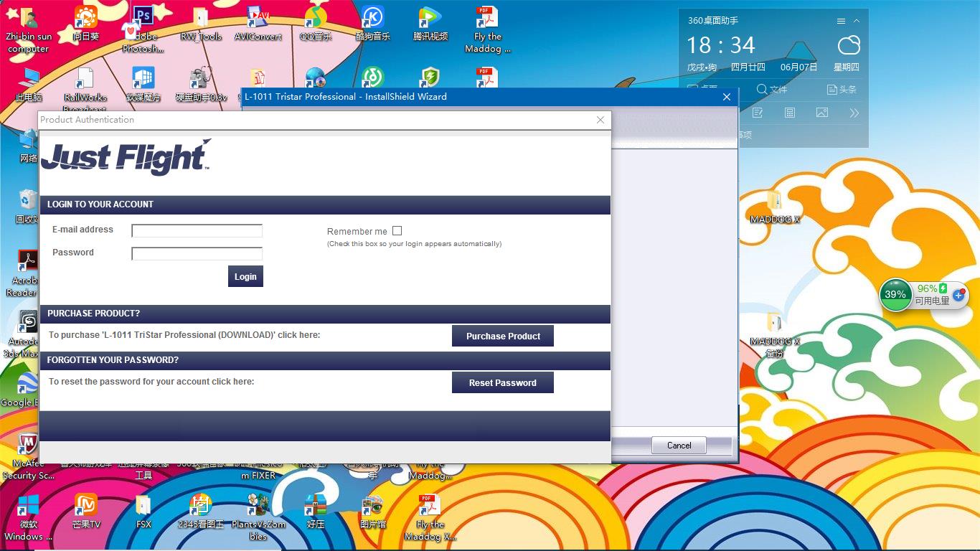The width and height of the screenshot is (980, 551).
Task: Select the 软媒魔方 desktop shortcut
Action: pos(143,85)
